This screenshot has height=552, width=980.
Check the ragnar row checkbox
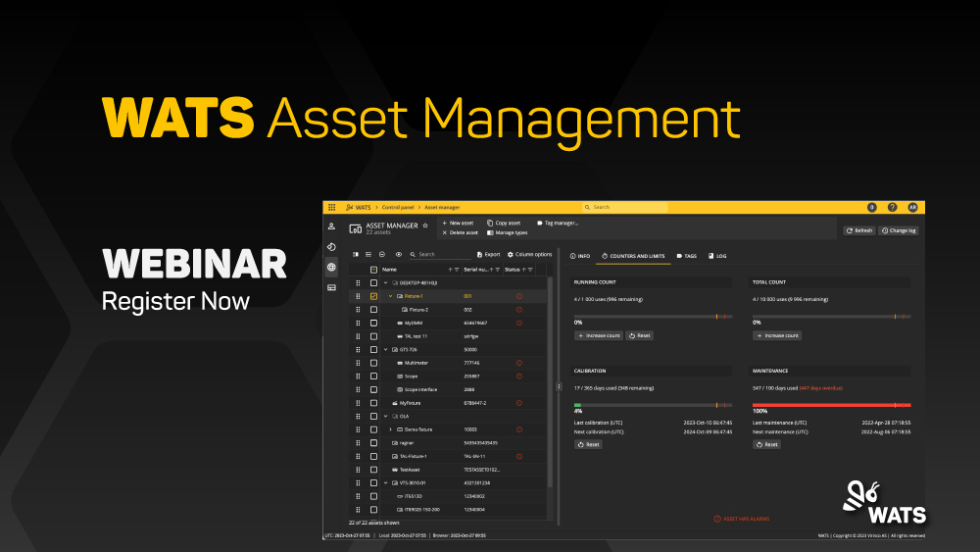point(373,443)
